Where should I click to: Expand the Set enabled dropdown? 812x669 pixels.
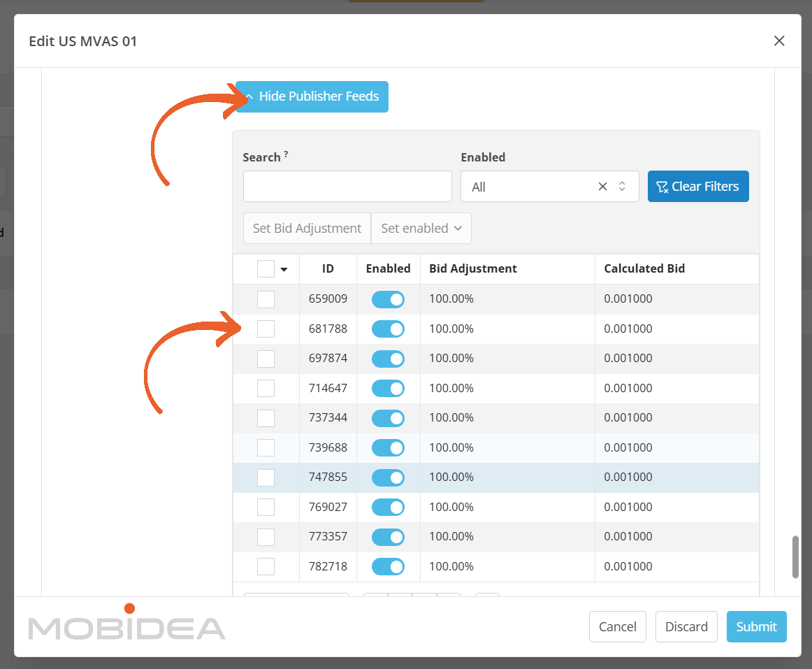point(421,229)
